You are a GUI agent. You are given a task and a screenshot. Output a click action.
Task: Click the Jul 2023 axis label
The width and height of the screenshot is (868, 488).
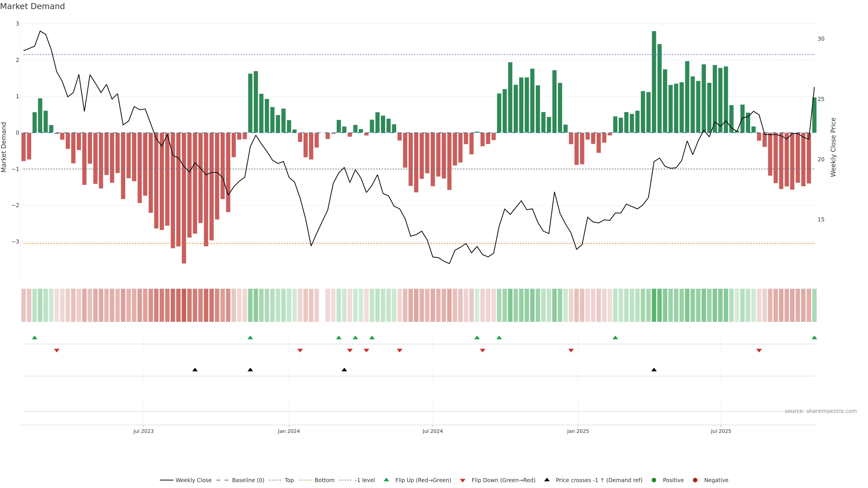click(x=143, y=432)
